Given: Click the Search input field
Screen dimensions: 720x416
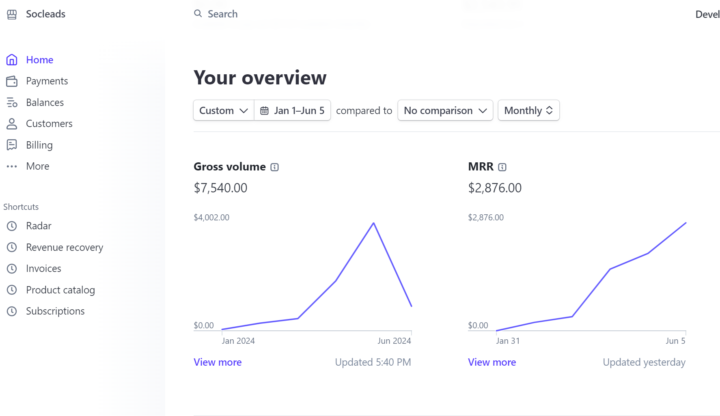Looking at the screenshot, I should click(223, 14).
